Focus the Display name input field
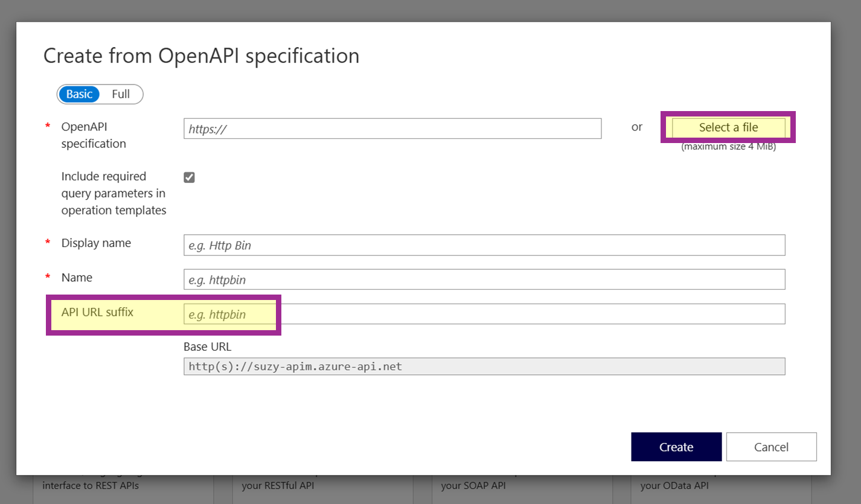861x504 pixels. coord(484,245)
